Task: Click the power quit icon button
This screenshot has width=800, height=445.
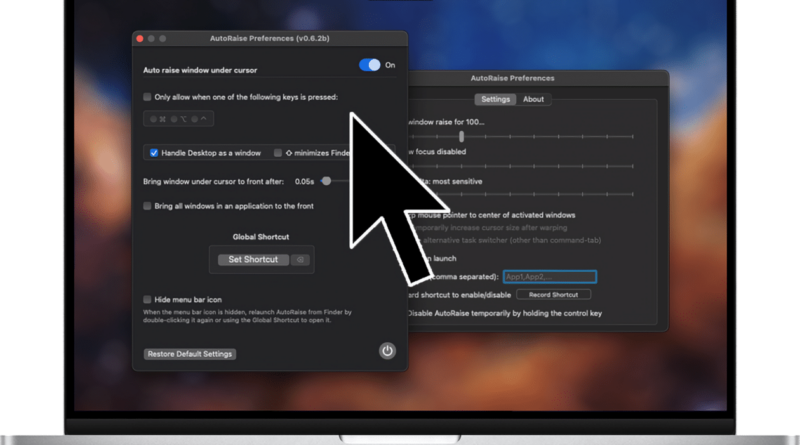Action: 387,351
